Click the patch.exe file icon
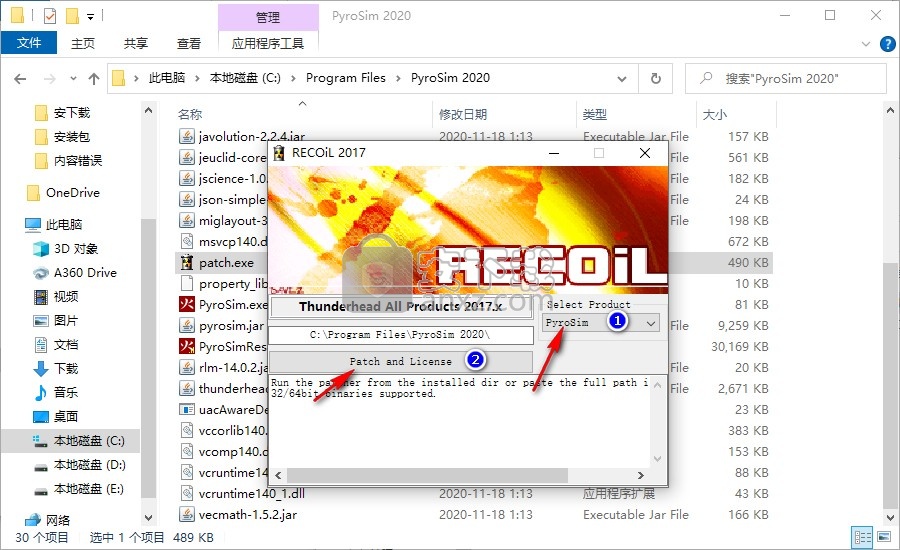Image resolution: width=900 pixels, height=550 pixels. click(187, 263)
